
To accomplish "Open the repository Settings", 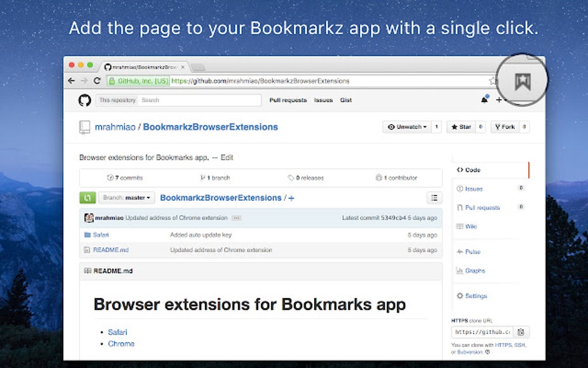I will (474, 295).
